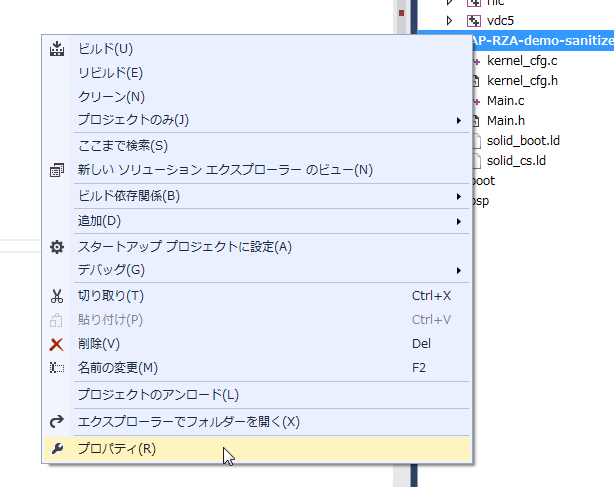The image size is (614, 487).
Task: Click the red X delete icon
Action: pyautogui.click(x=57, y=344)
